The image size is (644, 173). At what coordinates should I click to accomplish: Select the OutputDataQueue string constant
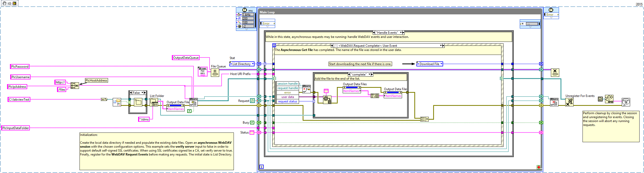pyautogui.click(x=186, y=58)
